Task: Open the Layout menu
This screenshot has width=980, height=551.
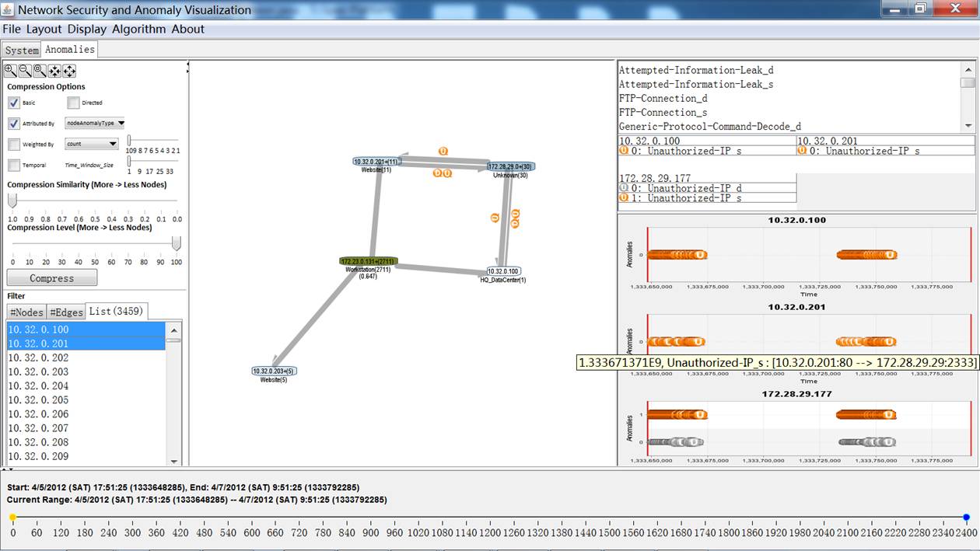Action: pyautogui.click(x=44, y=29)
